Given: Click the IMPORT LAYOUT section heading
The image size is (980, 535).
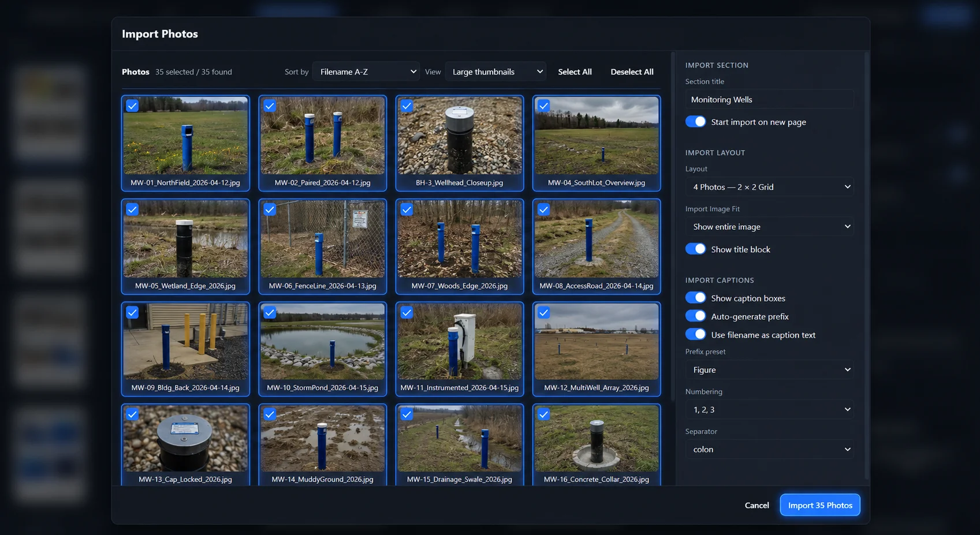Looking at the screenshot, I should [715, 152].
